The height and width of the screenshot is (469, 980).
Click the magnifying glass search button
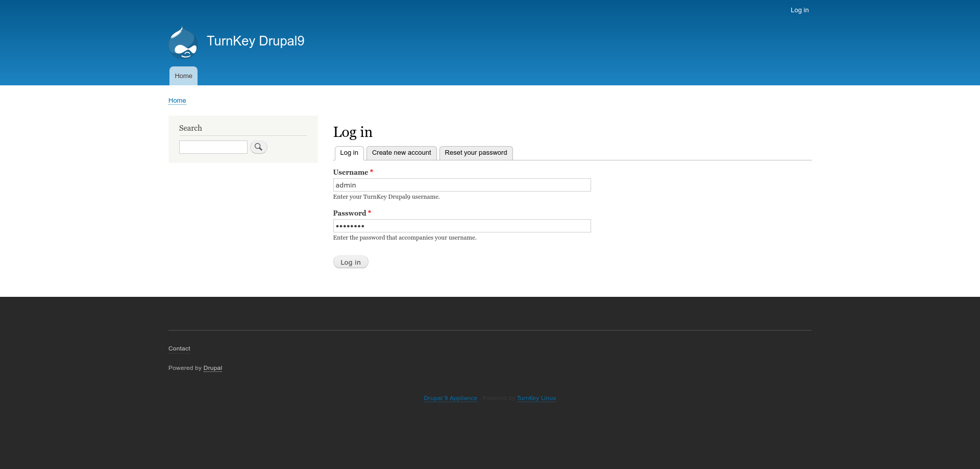tap(258, 147)
